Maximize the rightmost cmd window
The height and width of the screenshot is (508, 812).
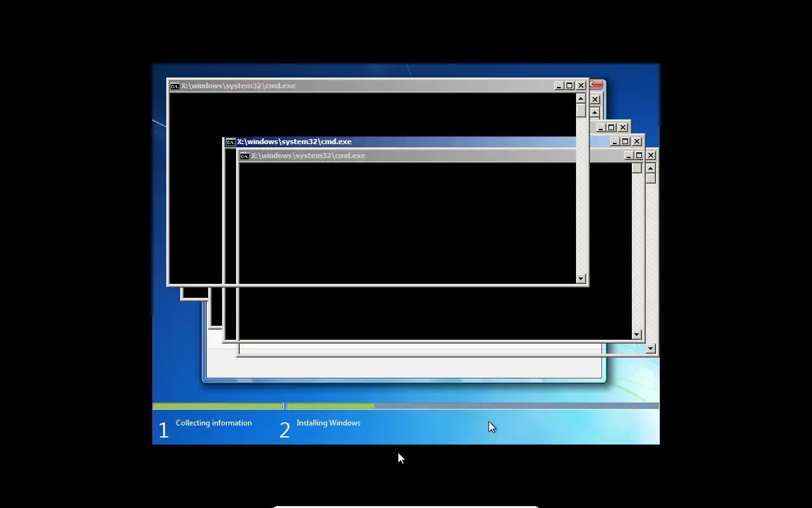pyautogui.click(x=639, y=156)
